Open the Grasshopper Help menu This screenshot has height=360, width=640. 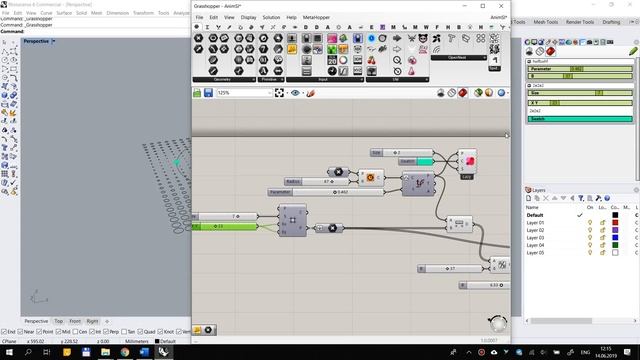tap(291, 18)
